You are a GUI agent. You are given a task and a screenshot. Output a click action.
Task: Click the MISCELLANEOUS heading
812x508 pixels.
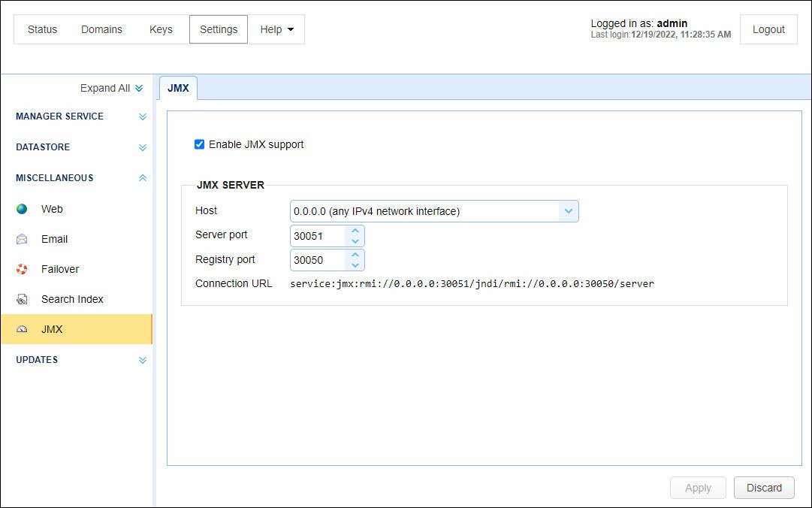point(54,177)
